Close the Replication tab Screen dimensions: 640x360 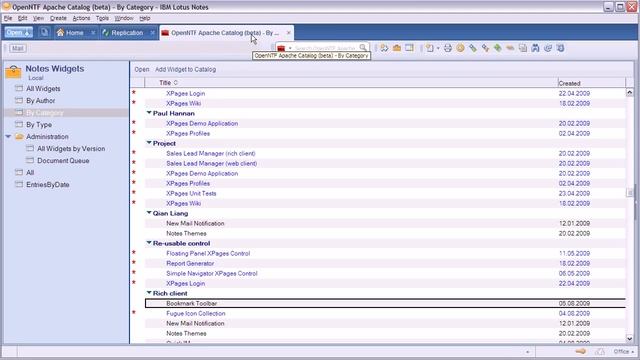(152, 33)
